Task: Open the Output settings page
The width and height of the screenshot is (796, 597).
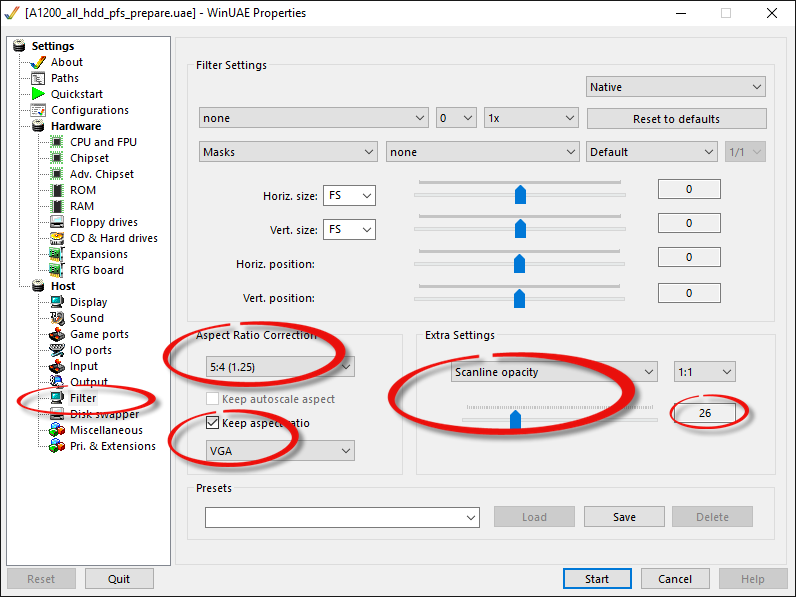Action: coord(89,382)
